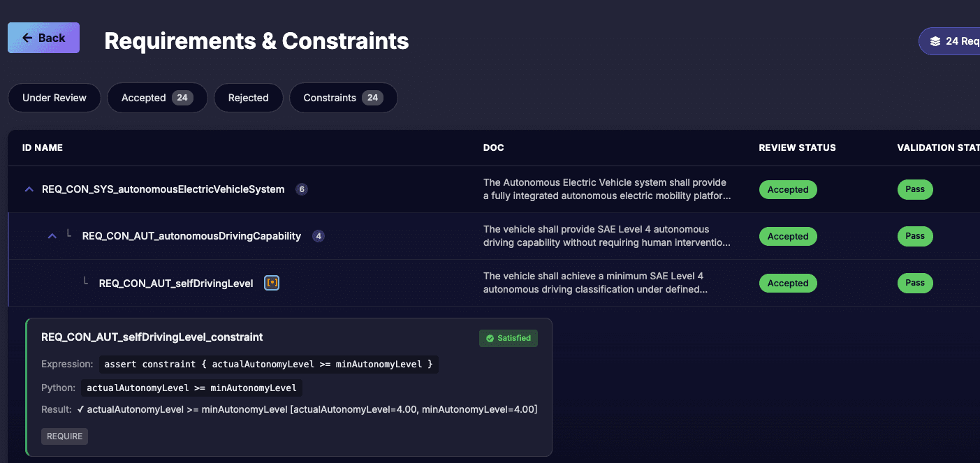
Task: Select the Accepted pill on autonomousDrivingCapability row
Action: pyautogui.click(x=788, y=236)
